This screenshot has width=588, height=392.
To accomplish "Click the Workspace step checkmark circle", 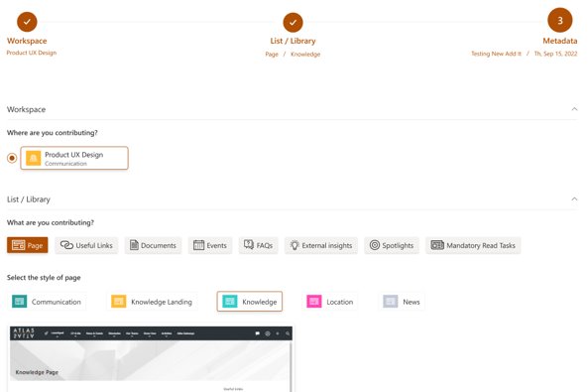I will 27,22.
